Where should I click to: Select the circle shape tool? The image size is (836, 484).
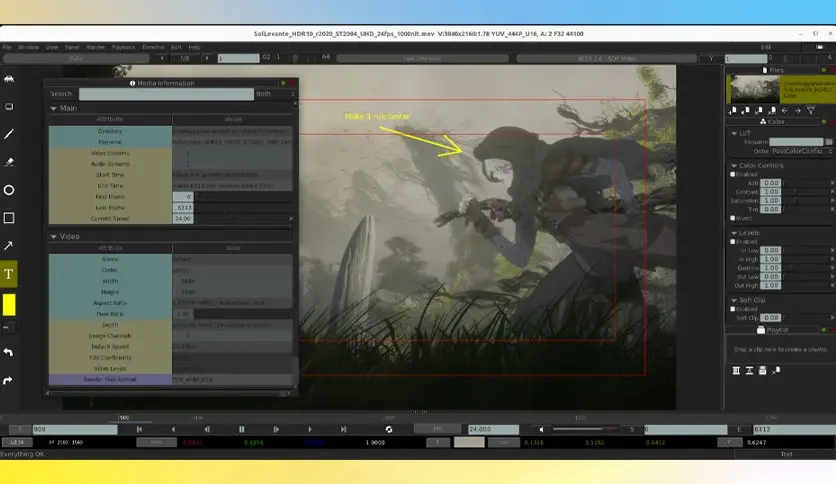click(x=9, y=190)
